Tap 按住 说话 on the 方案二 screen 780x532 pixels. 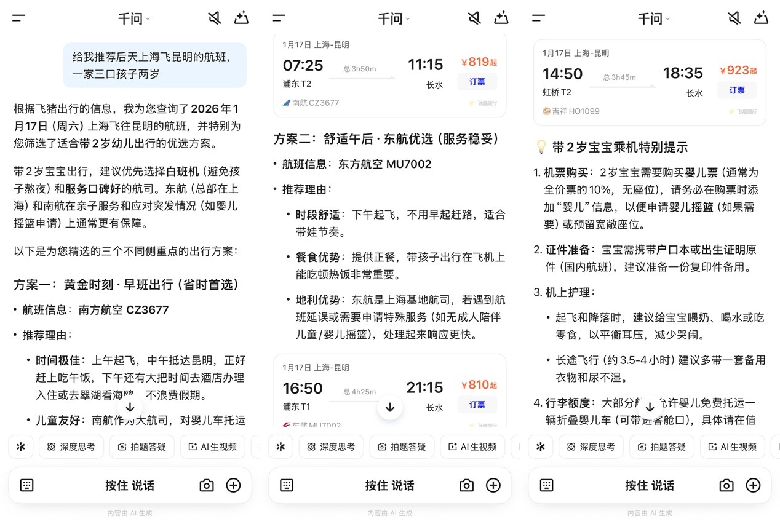[389, 485]
